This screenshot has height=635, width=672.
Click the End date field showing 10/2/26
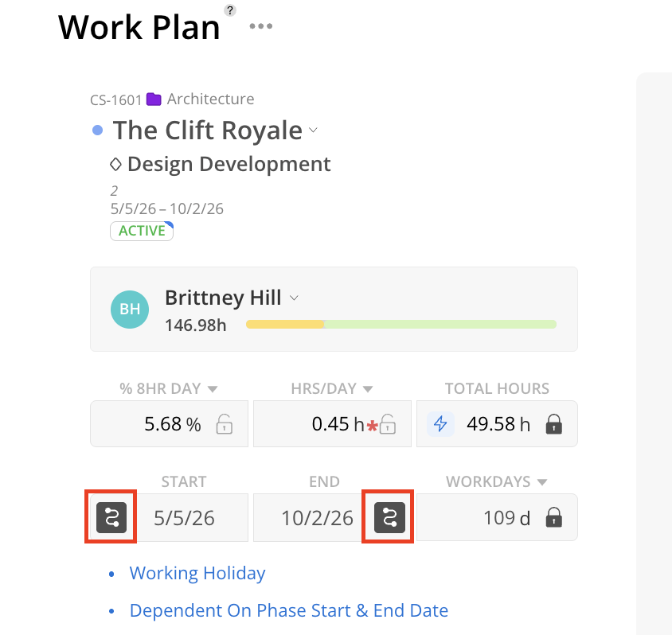(317, 519)
